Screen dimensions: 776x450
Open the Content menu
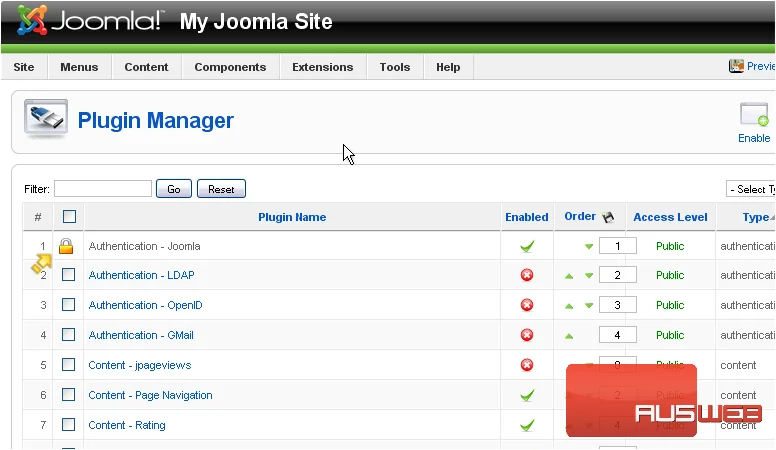tap(146, 67)
